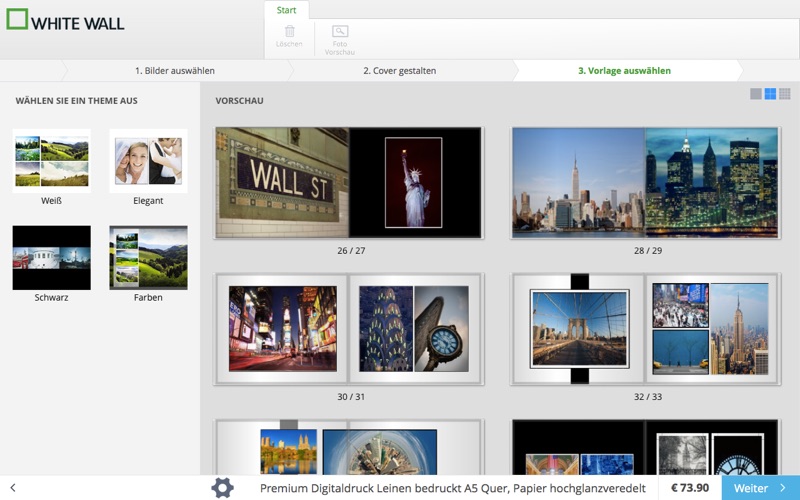Switch to single-column preview layout

756,94
